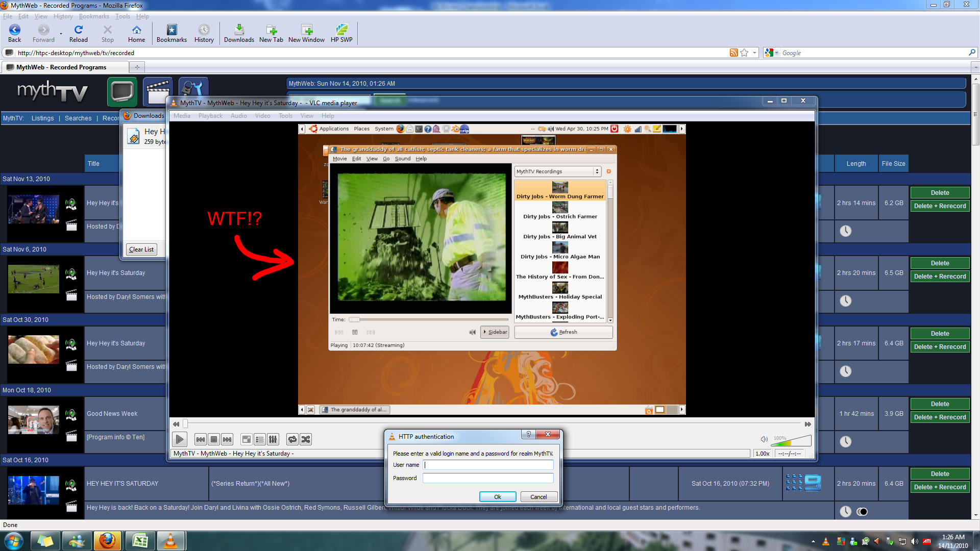Click VLC slower seek arrows icon
The width and height of the screenshot is (980, 551).
pyautogui.click(x=176, y=424)
